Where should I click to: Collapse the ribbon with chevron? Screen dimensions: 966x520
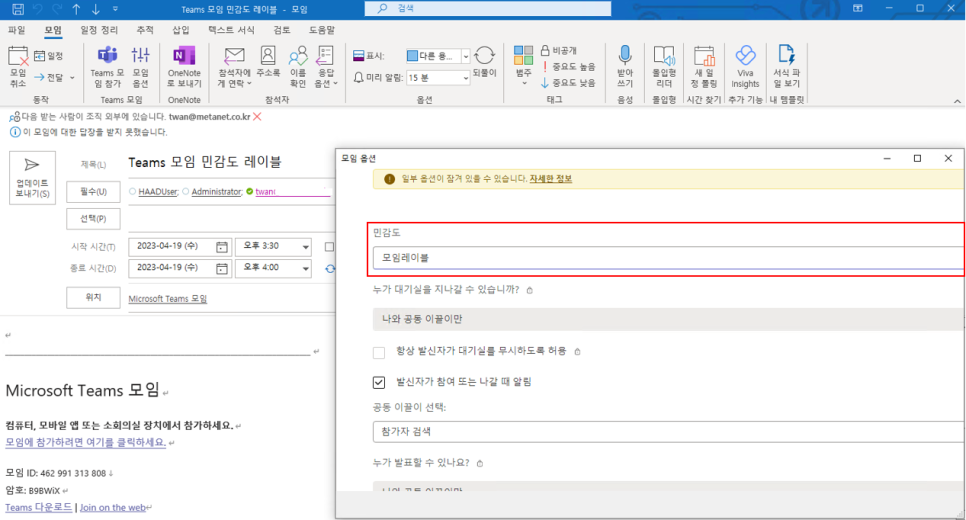(957, 100)
